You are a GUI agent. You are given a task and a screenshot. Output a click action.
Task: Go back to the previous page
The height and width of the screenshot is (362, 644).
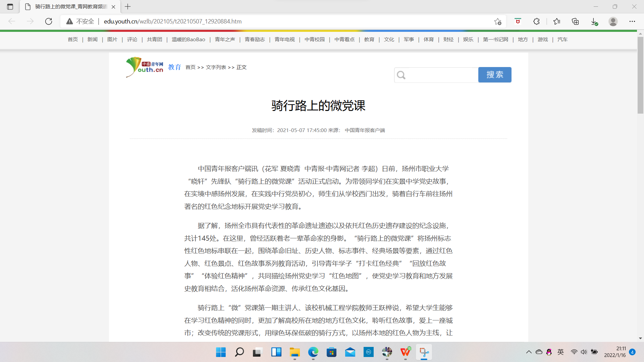(x=12, y=21)
